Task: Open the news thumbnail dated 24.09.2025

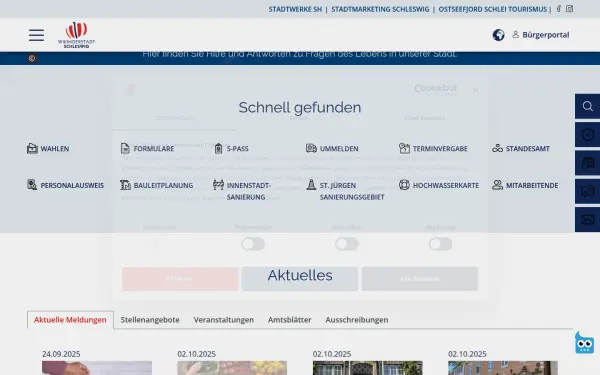Action: 97,368
